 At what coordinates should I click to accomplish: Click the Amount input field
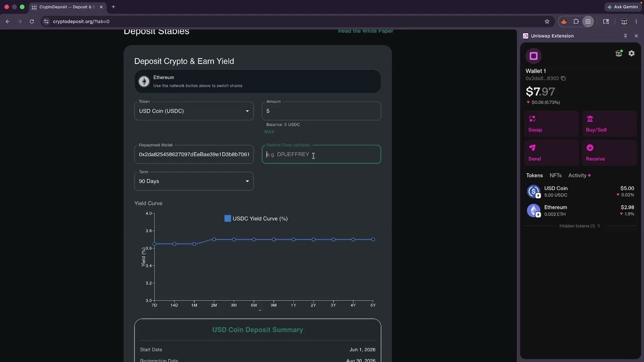tap(321, 111)
